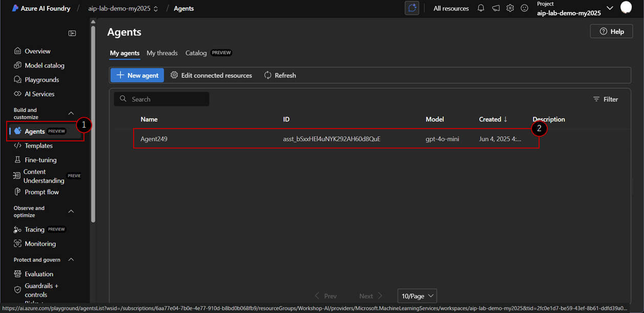Click the Next pagination button

371,296
